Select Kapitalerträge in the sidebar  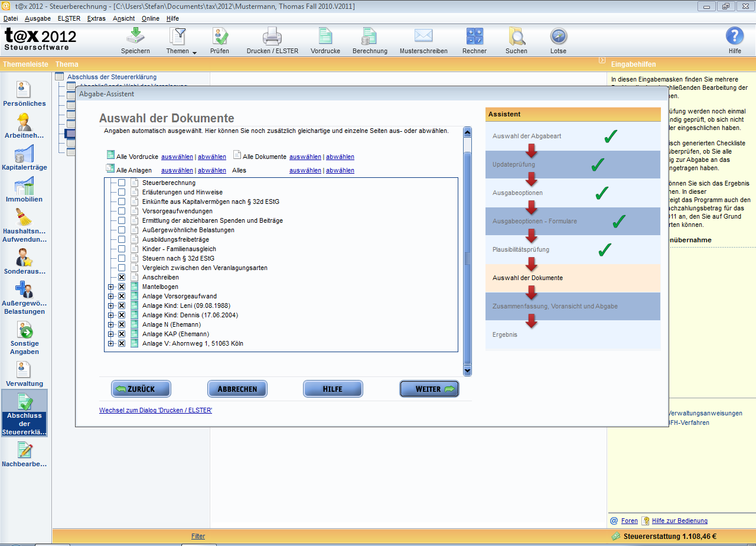[x=22, y=156]
